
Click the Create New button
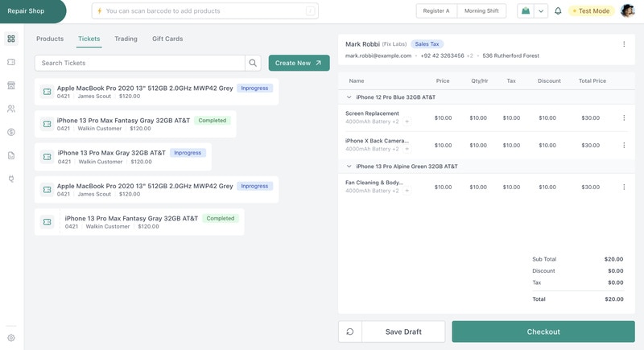pos(299,63)
